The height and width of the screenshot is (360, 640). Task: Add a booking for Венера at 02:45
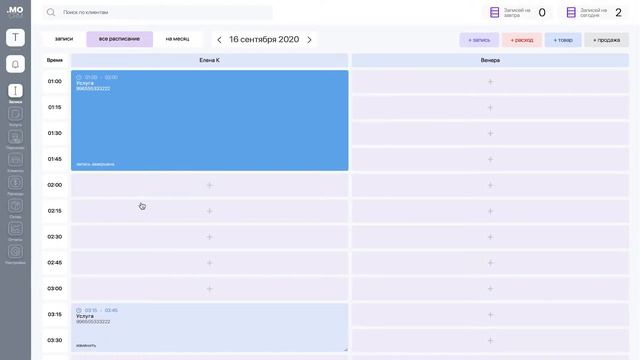click(x=490, y=263)
